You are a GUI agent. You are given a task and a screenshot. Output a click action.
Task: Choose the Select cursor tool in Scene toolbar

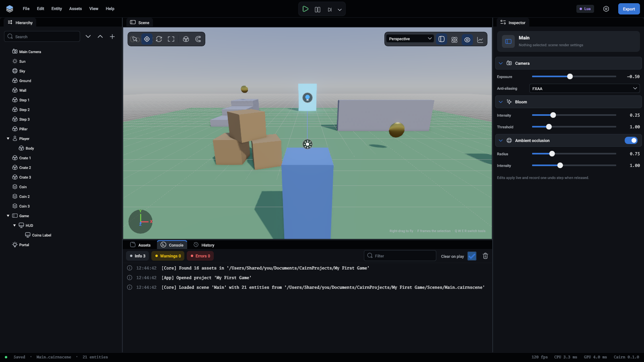coord(135,39)
